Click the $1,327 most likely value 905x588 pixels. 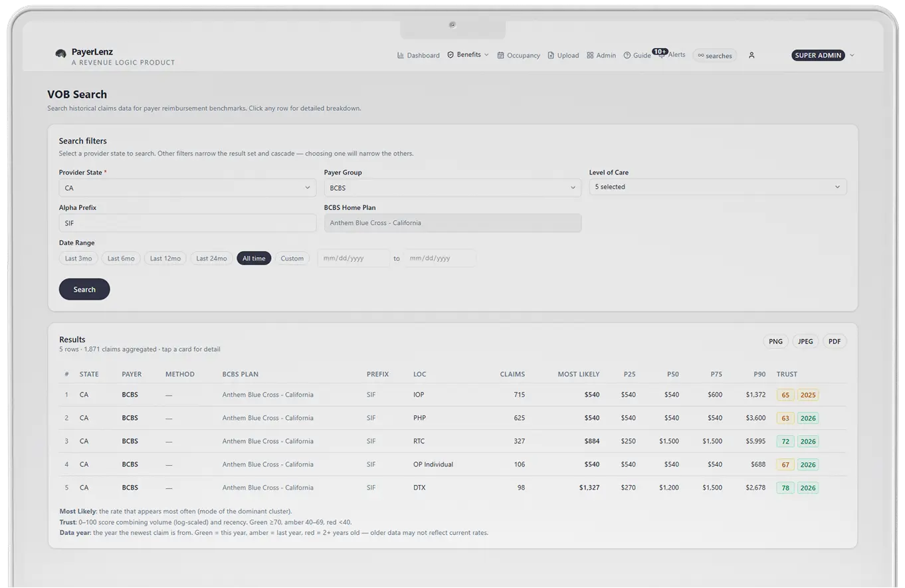pos(589,488)
